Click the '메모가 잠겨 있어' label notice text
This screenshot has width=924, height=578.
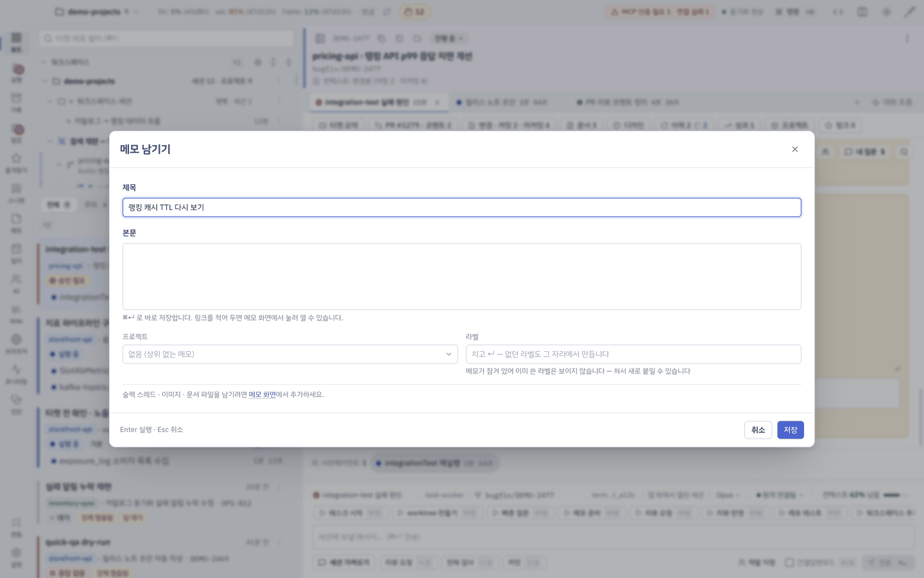coord(578,371)
